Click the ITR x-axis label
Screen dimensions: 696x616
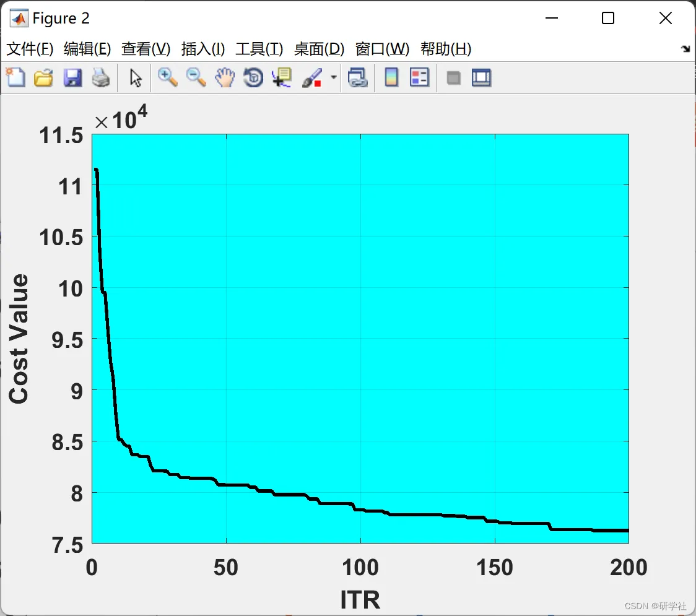point(360,599)
